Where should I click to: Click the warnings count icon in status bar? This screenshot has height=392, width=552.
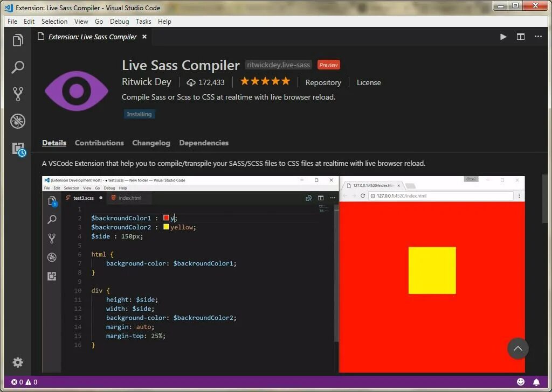(x=28, y=382)
